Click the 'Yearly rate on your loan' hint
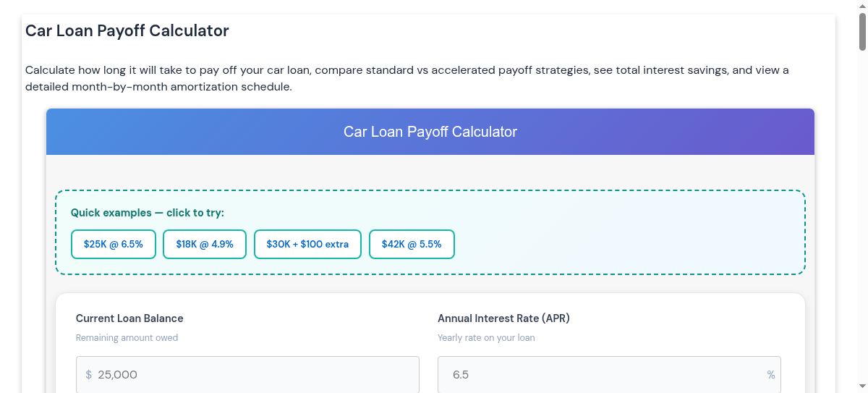The image size is (868, 393). point(486,338)
